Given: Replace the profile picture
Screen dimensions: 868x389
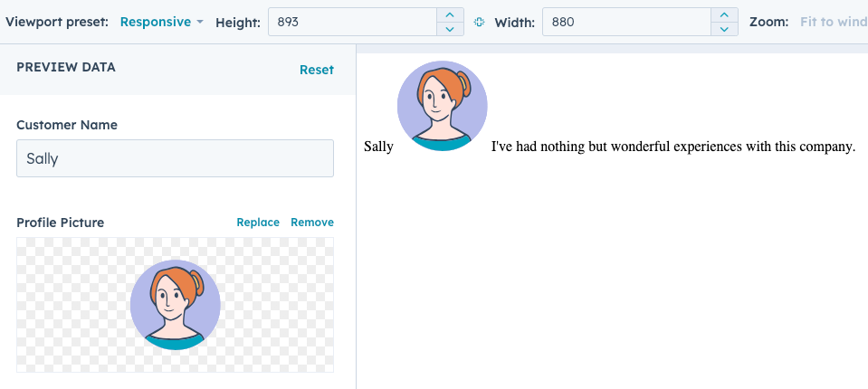Looking at the screenshot, I should (258, 223).
